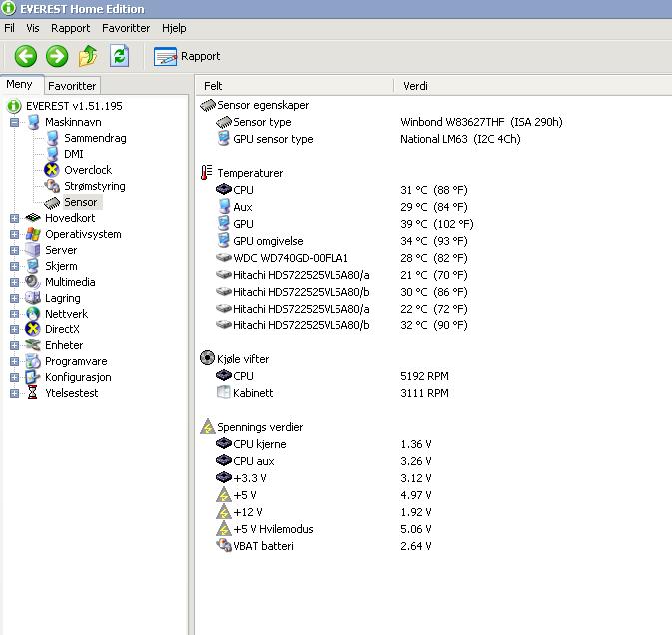Click the Server icon in the tree
672x635 pixels.
coord(33,250)
